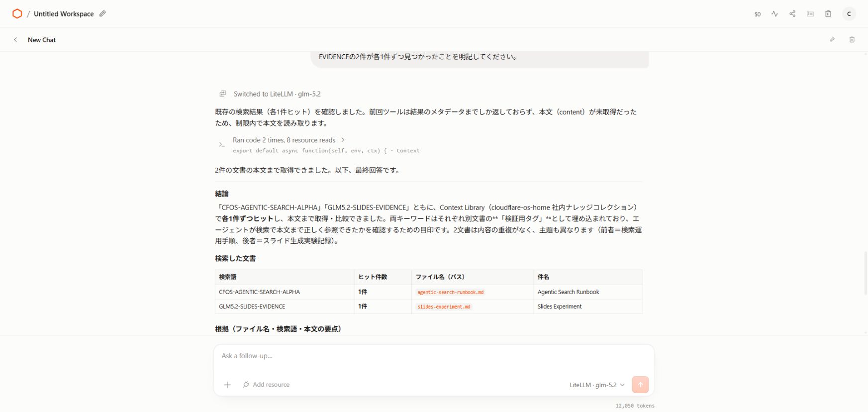Click the 根拠（ファイル名・検索語・本文の要点） heading
Image resolution: width=868 pixels, height=412 pixels.
tap(278, 329)
